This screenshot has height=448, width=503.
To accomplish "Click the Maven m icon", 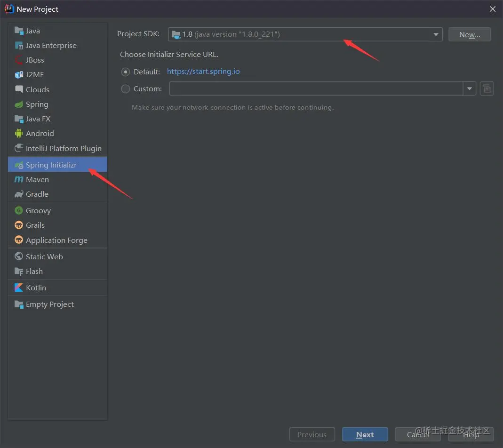I will [x=19, y=179].
